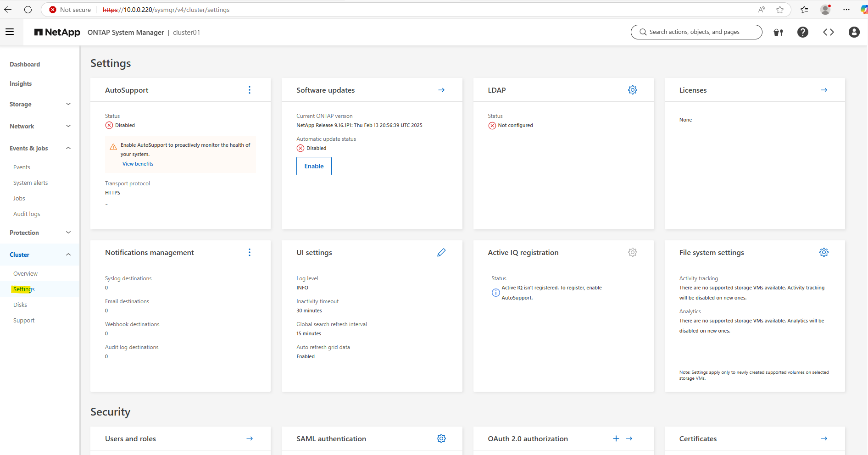Image resolution: width=868 pixels, height=455 pixels.
Task: Click the Protection menu label
Action: 24,233
